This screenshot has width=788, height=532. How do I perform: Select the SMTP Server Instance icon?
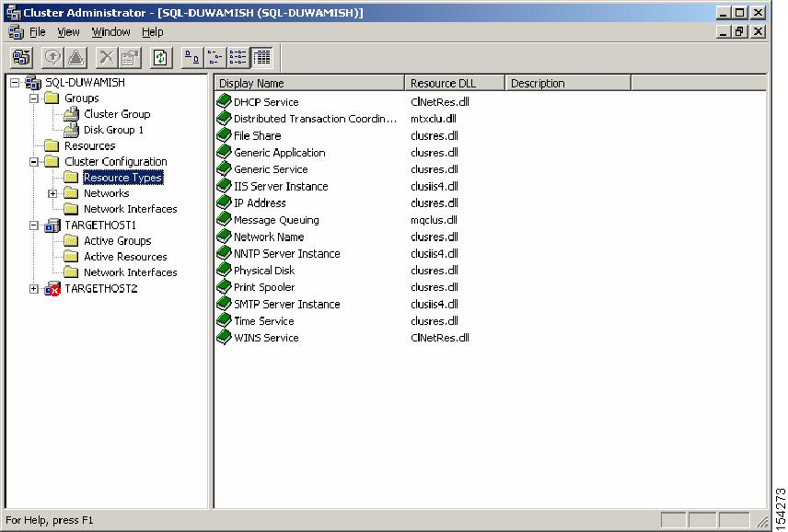[x=224, y=304]
